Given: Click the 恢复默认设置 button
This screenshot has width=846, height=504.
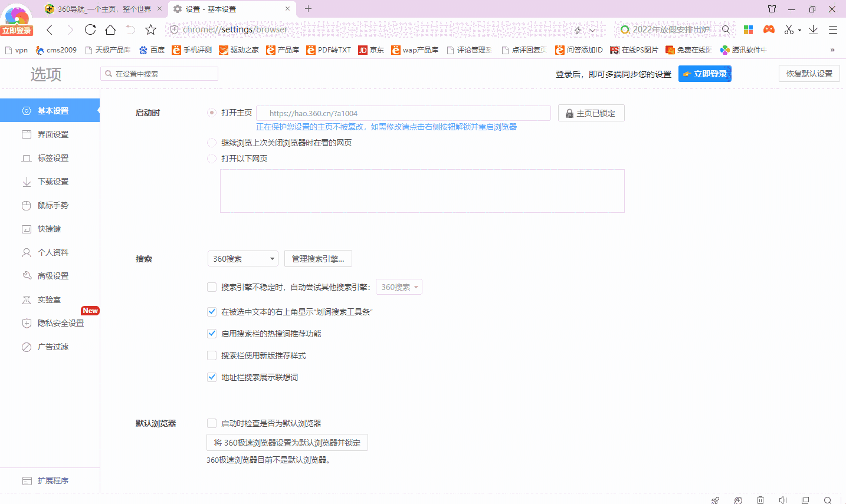Looking at the screenshot, I should click(809, 74).
